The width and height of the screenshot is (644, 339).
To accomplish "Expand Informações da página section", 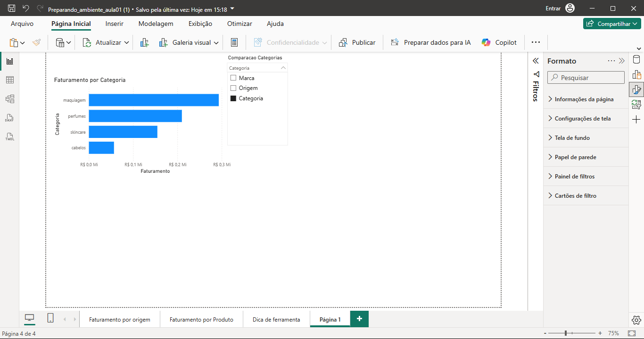I will 586,99.
